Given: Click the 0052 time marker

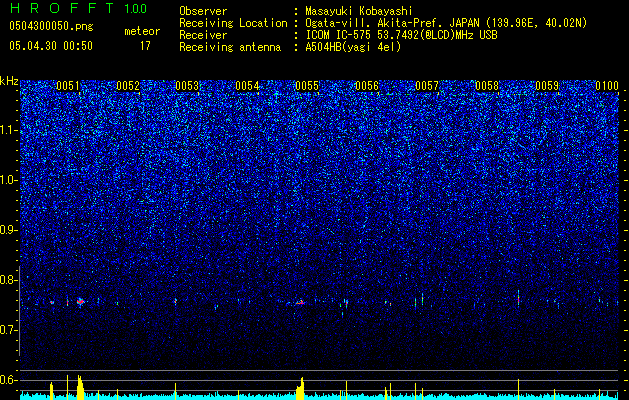Looking at the screenshot, I should [128, 86].
